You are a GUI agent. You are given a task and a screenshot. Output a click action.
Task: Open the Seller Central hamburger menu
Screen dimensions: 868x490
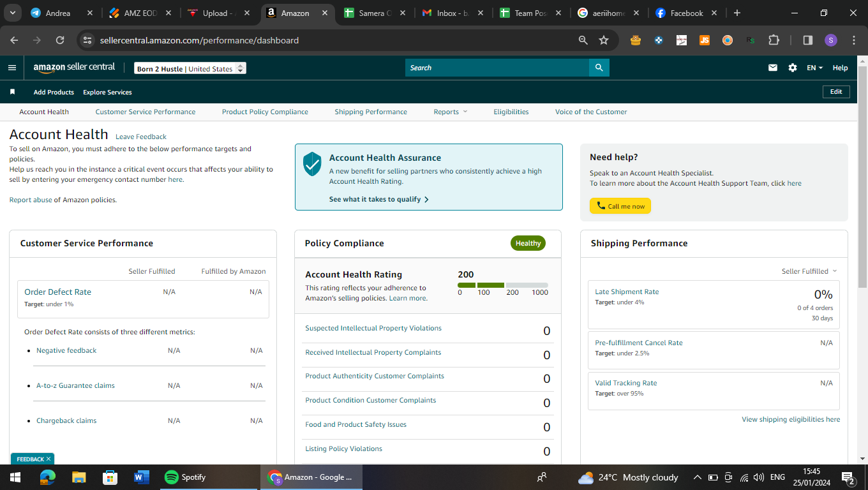click(x=12, y=68)
